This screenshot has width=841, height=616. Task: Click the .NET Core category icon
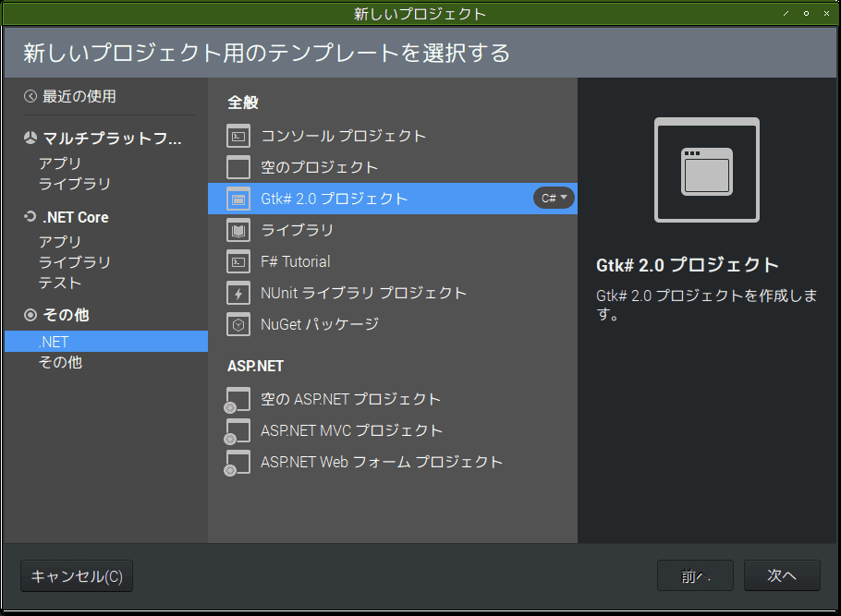coord(30,216)
